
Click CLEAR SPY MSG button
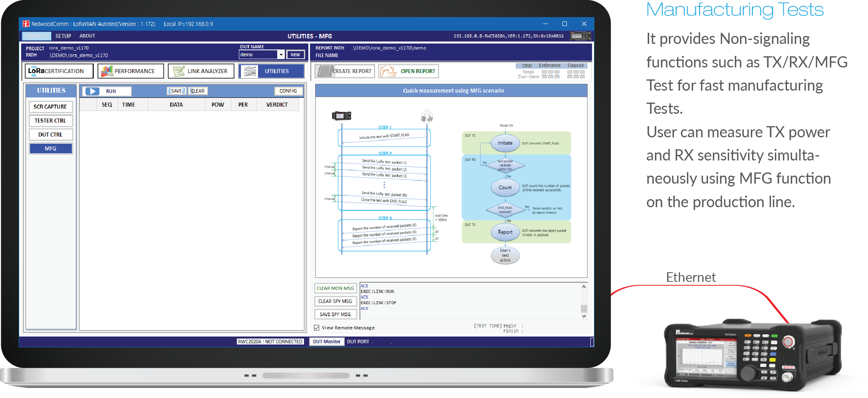pyautogui.click(x=336, y=301)
